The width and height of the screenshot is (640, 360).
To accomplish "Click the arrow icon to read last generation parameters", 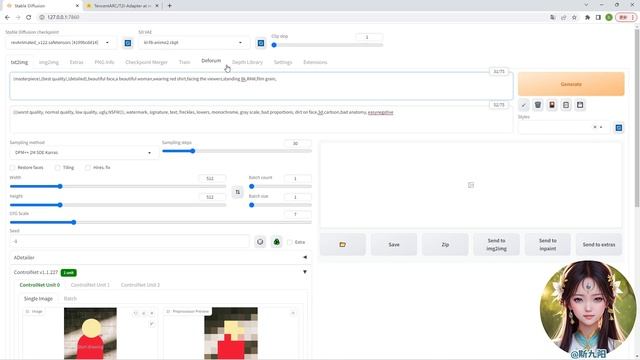I will (x=524, y=105).
